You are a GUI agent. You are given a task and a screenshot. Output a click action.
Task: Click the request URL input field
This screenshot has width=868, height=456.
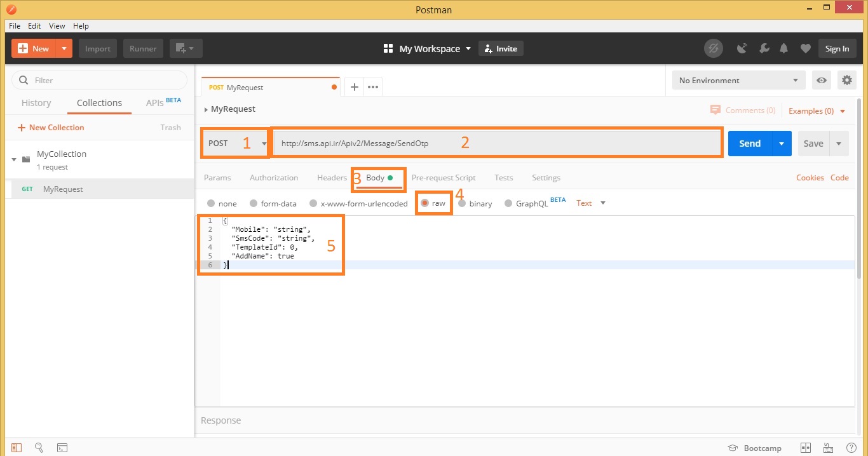tap(497, 144)
